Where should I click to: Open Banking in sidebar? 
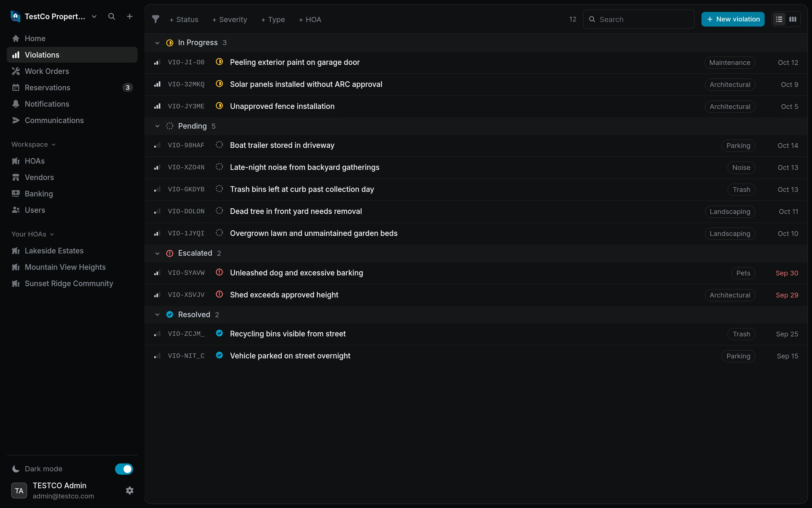[x=72, y=194]
